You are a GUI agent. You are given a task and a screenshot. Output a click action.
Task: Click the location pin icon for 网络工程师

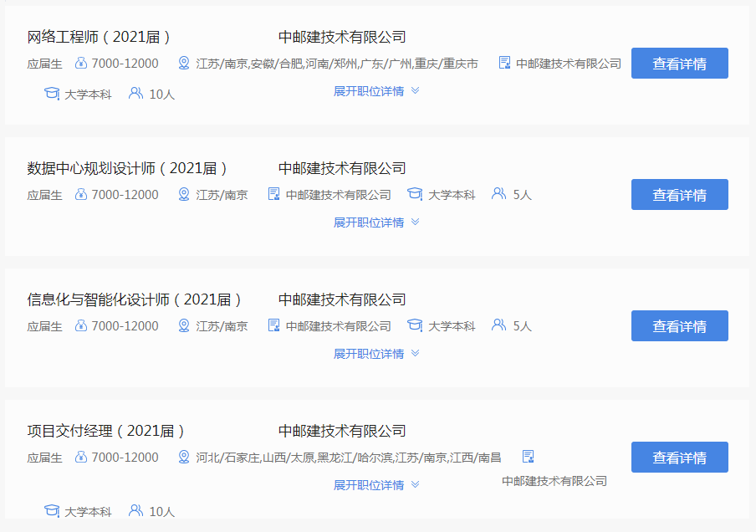point(184,64)
